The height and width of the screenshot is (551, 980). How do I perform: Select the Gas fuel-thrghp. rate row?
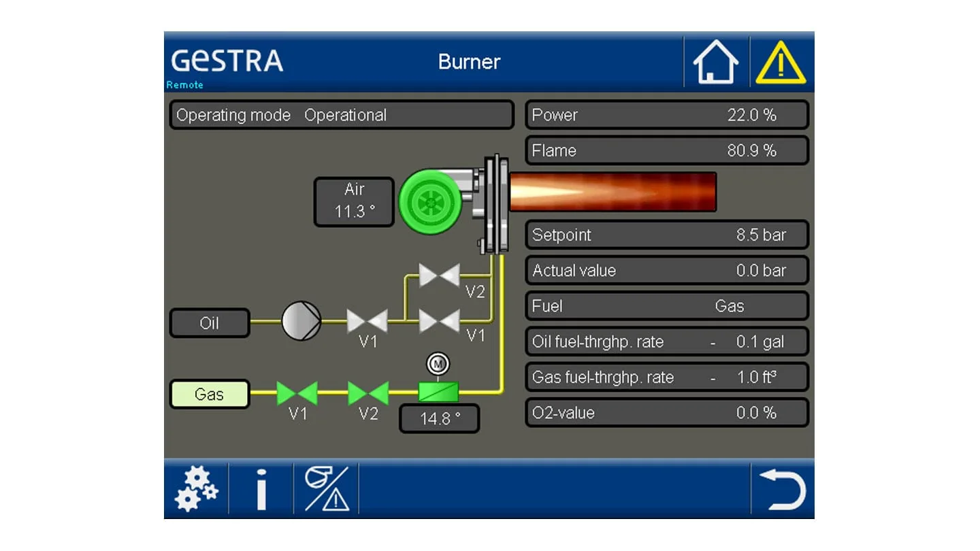tap(667, 377)
